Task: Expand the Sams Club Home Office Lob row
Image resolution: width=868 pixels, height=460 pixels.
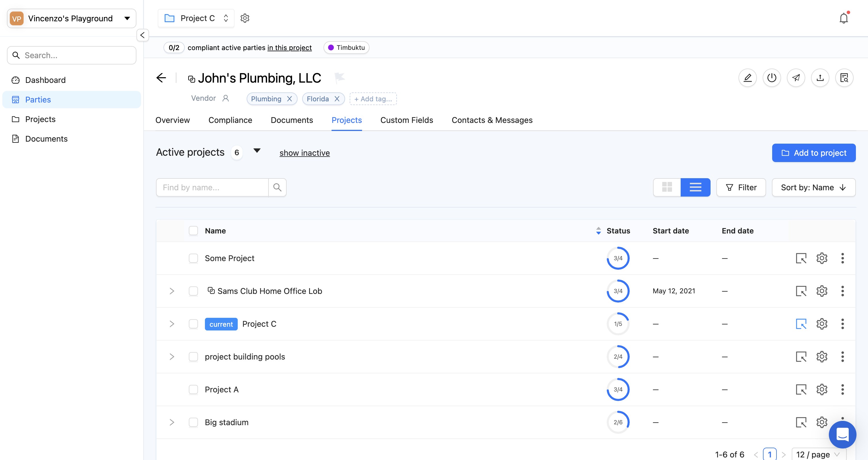Action: click(x=172, y=291)
